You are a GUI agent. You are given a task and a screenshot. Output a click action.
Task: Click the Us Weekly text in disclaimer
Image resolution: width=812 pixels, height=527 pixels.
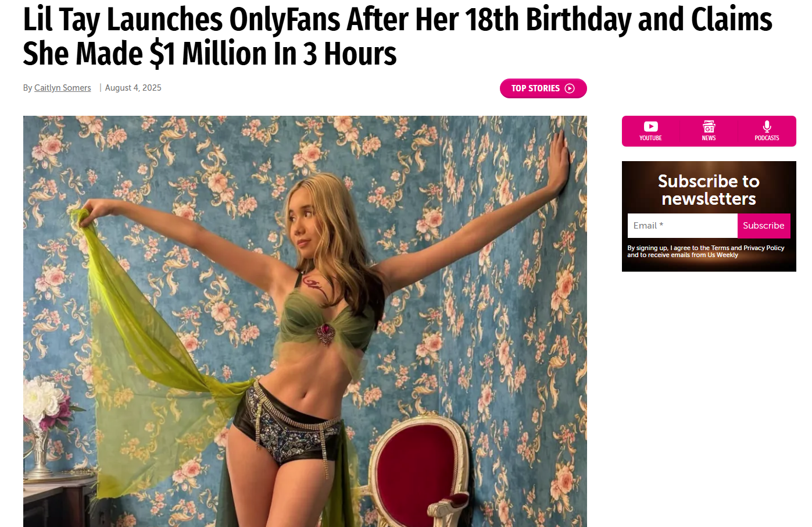(722, 255)
